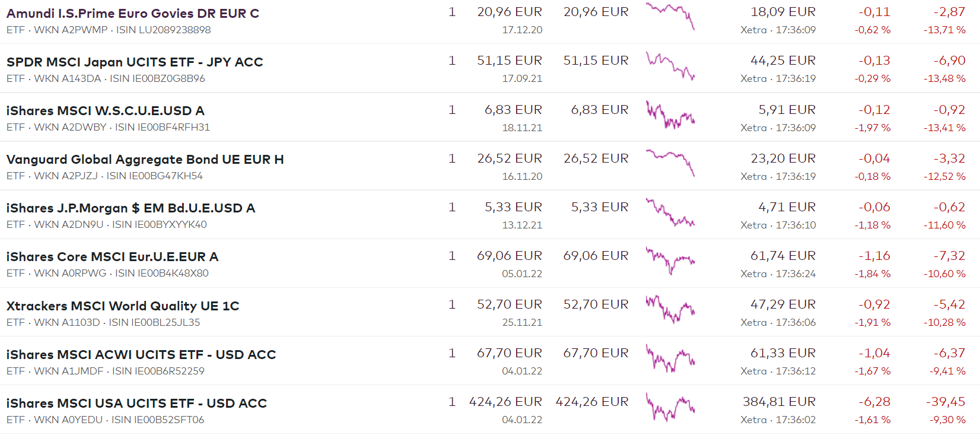Select iShares MSCI USA UCITS ETF
Image resolution: width=980 pixels, height=435 pixels.
136,404
